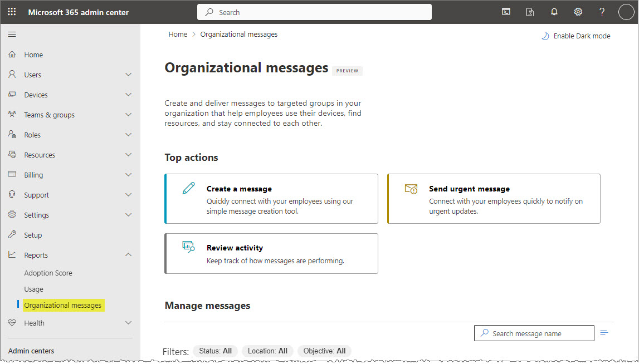639x364 pixels.
Task: Open settings from the top bar gear
Action: [x=578, y=12]
